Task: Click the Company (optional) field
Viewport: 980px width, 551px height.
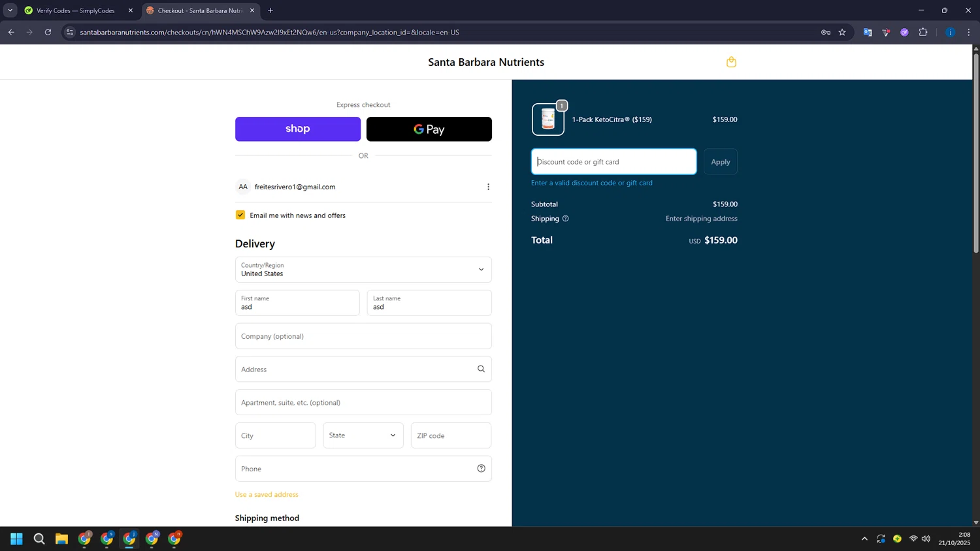Action: click(x=363, y=336)
